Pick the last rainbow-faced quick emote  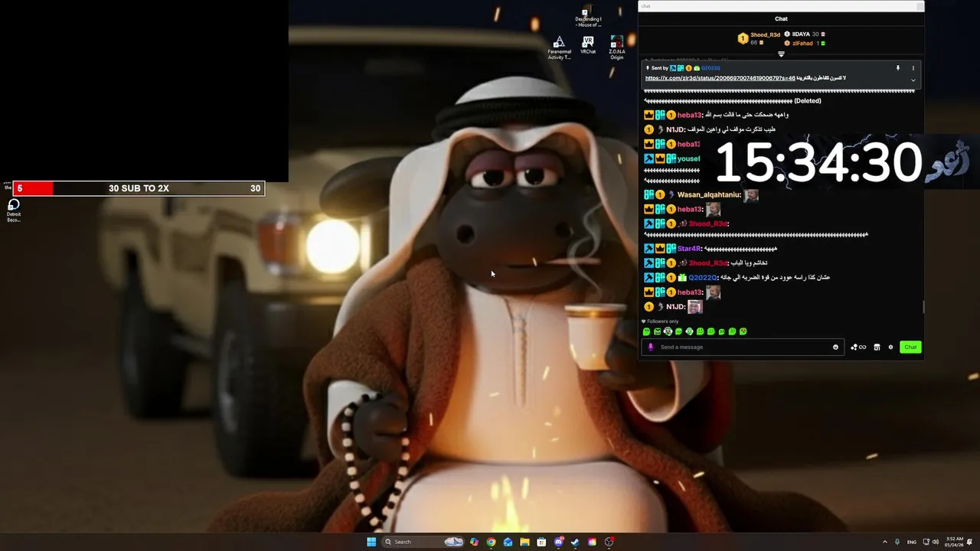coord(743,331)
